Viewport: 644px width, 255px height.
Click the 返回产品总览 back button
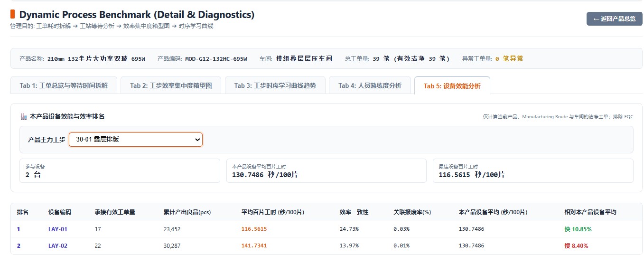pyautogui.click(x=614, y=19)
